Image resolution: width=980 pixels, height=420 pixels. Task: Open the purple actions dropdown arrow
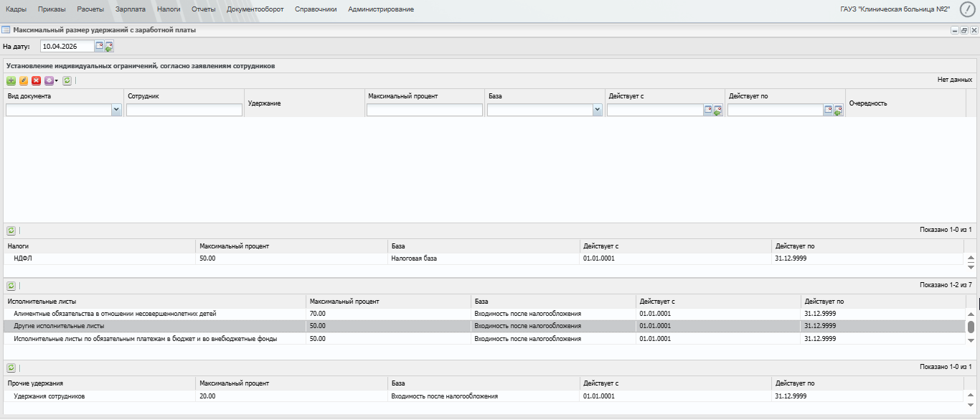(56, 80)
